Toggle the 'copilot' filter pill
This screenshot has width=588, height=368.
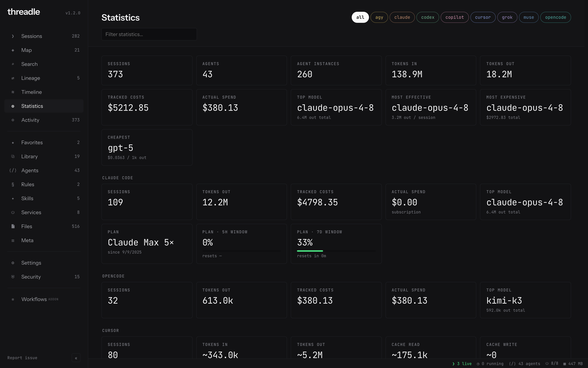455,17
